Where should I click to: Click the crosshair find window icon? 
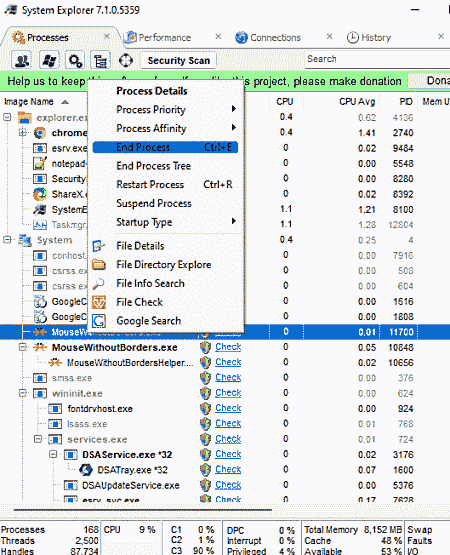point(126,61)
